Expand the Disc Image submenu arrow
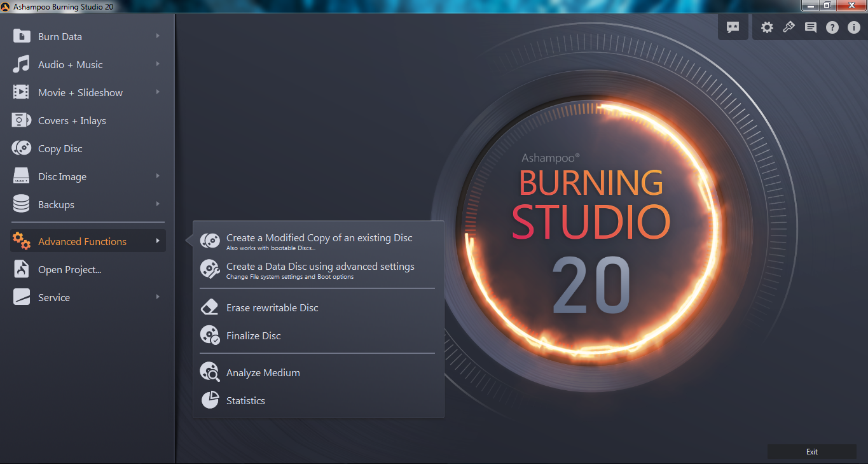Viewport: 868px width, 464px height. click(x=158, y=176)
